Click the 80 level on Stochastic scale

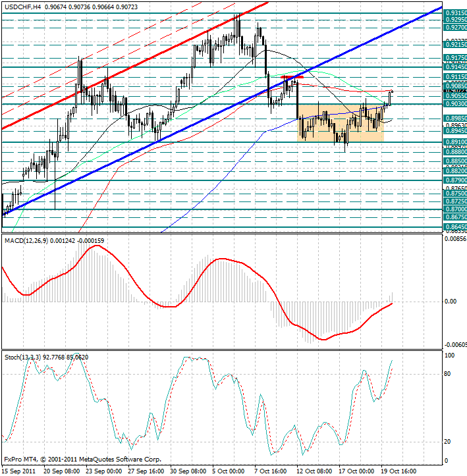pyautogui.click(x=447, y=374)
